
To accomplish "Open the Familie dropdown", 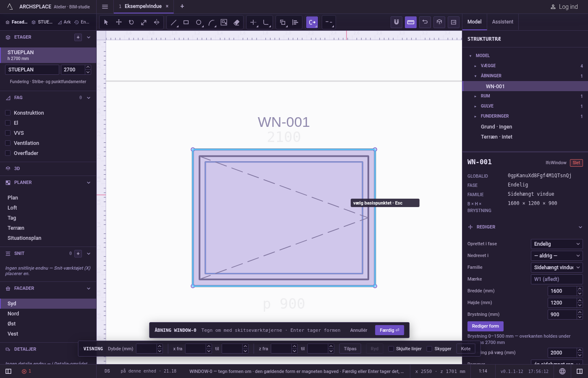I will [557, 268].
